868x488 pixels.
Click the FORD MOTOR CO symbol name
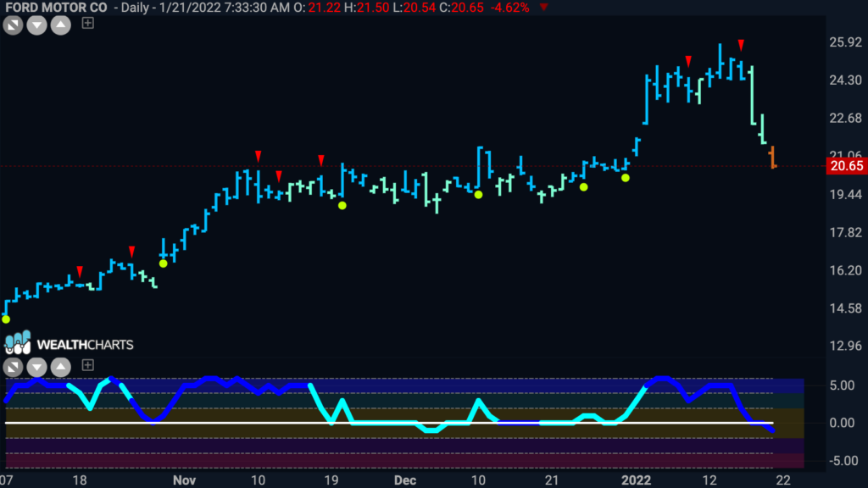[x=57, y=8]
